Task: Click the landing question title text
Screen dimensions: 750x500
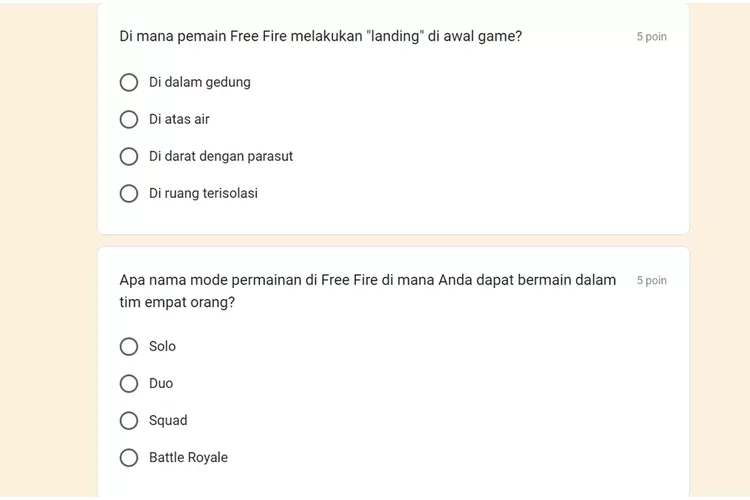Action: tap(320, 36)
